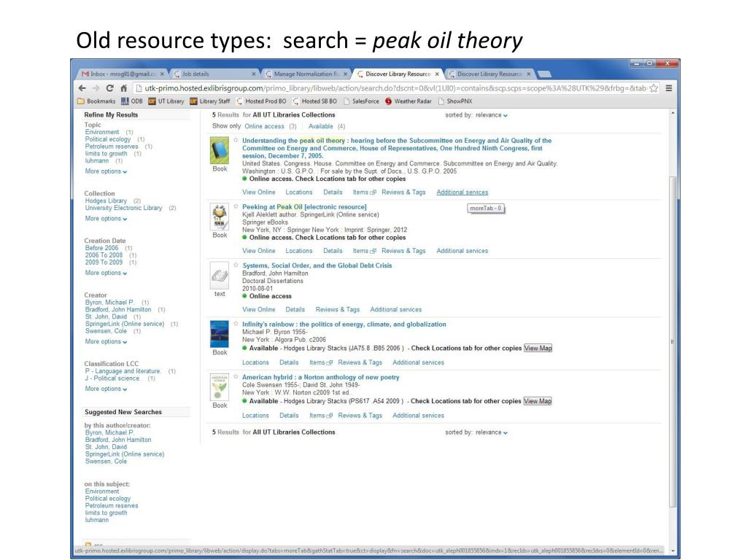The width and height of the screenshot is (747, 560).
Task: Open the Weather Radar bookmark
Action: click(x=409, y=101)
